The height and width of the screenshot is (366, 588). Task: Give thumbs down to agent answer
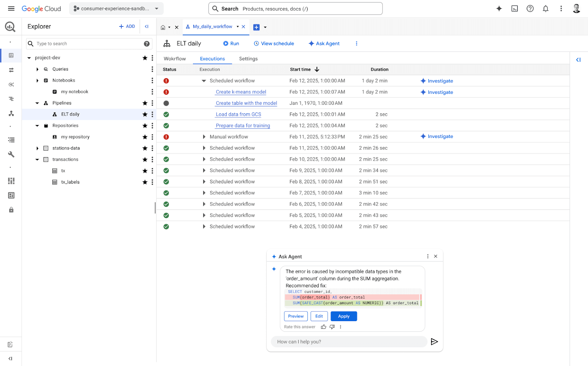pos(332,327)
